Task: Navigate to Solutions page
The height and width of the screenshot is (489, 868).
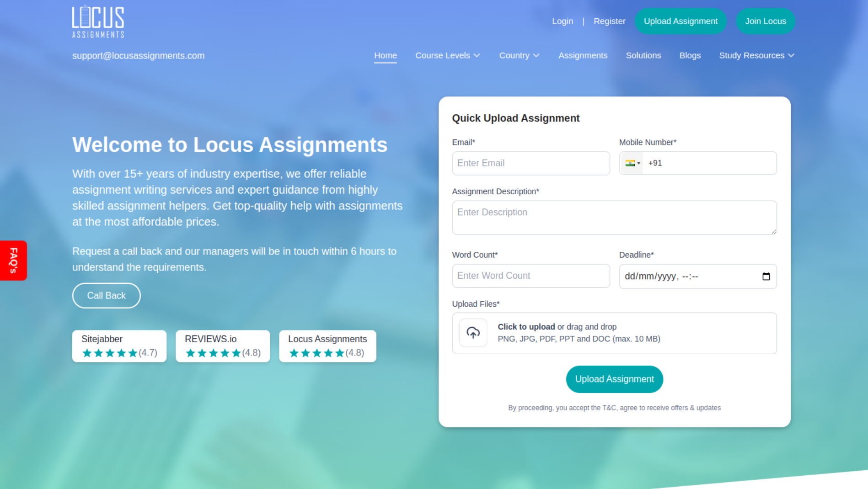Action: [643, 55]
